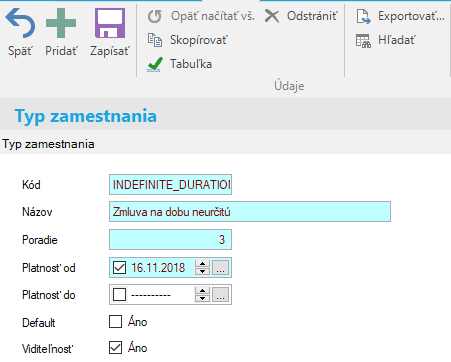
Task: Select the Poradie number field
Action: (x=170, y=239)
